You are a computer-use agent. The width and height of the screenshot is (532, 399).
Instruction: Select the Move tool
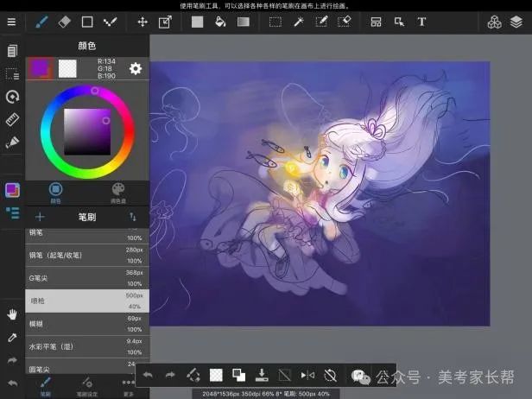click(142, 22)
